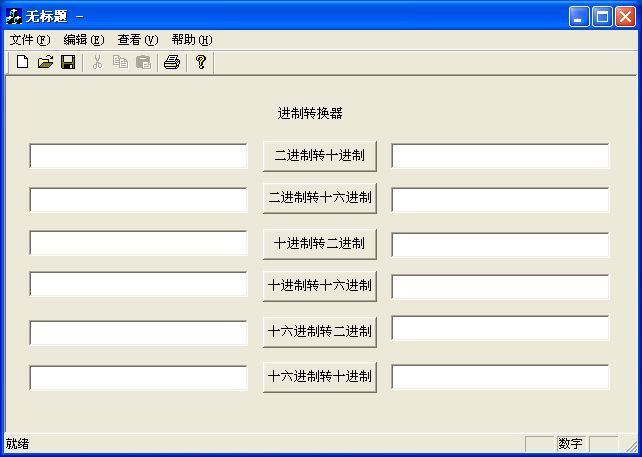Focus input box left of 二进制转十六进制
Viewport: 642px width, 457px height.
[138, 200]
